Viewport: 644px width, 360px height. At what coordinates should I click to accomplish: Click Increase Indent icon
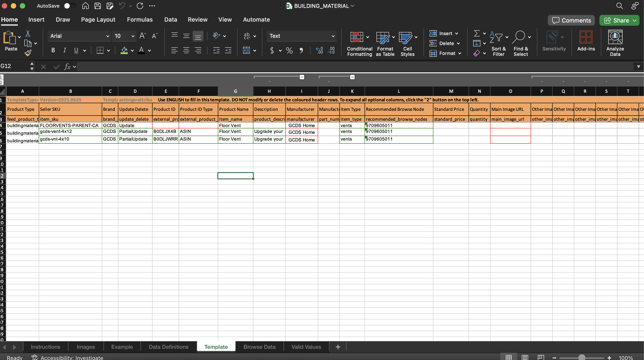(x=228, y=50)
